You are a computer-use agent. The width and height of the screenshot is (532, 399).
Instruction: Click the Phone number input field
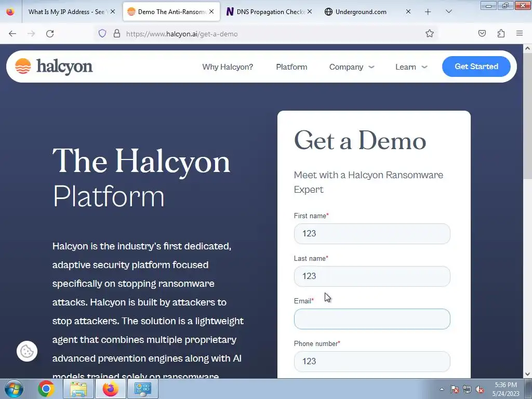point(372,362)
